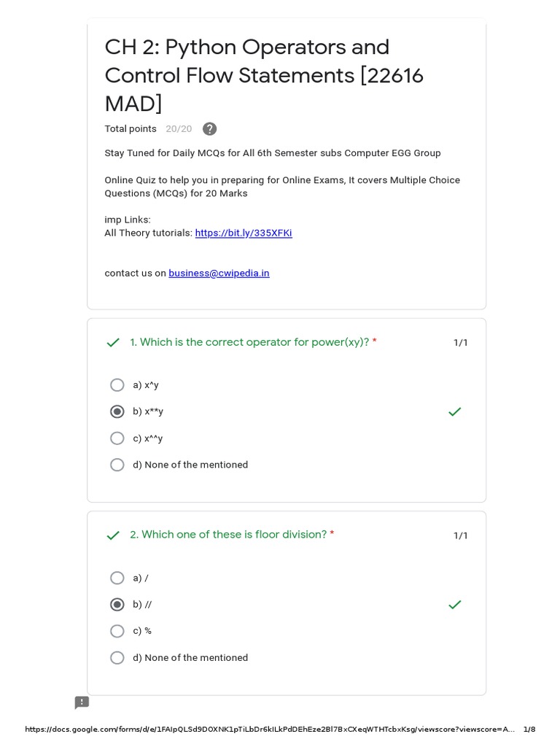Click the question 1 score 1/1 label
This screenshot has width=560, height=747.
pyautogui.click(x=461, y=343)
